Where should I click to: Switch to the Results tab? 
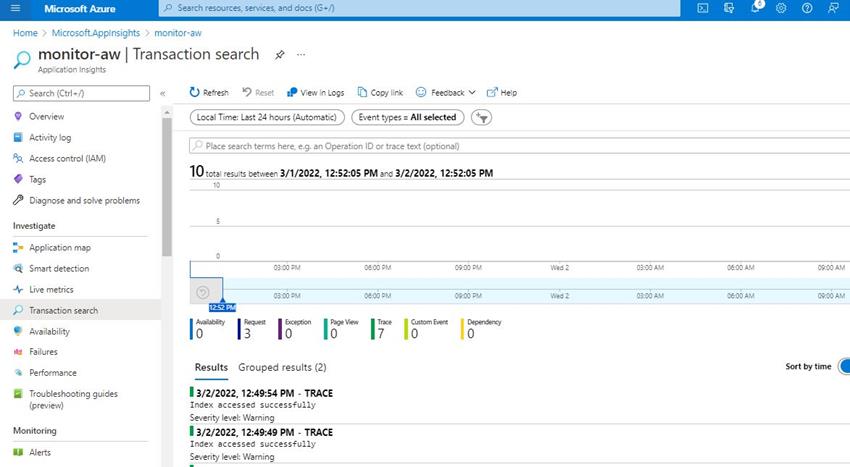(211, 367)
